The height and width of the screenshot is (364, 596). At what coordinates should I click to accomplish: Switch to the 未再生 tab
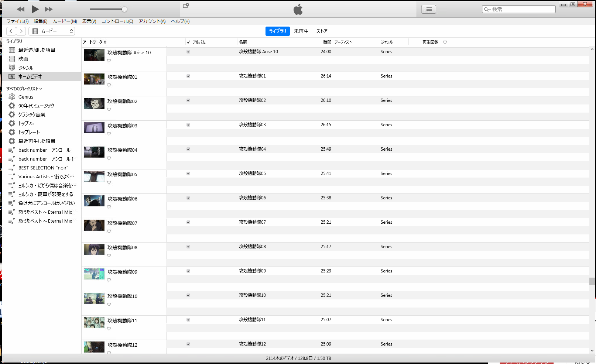pos(301,31)
